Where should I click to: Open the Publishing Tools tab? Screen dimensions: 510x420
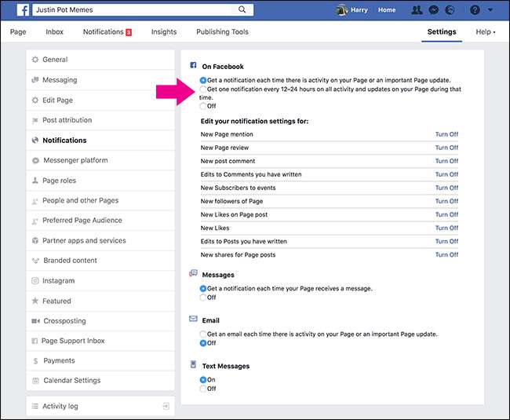click(224, 32)
